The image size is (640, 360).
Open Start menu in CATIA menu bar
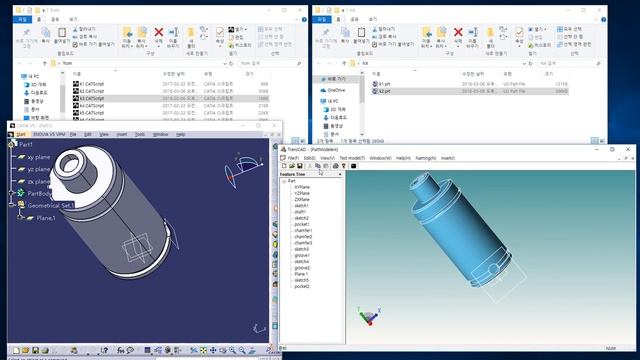pos(20,134)
